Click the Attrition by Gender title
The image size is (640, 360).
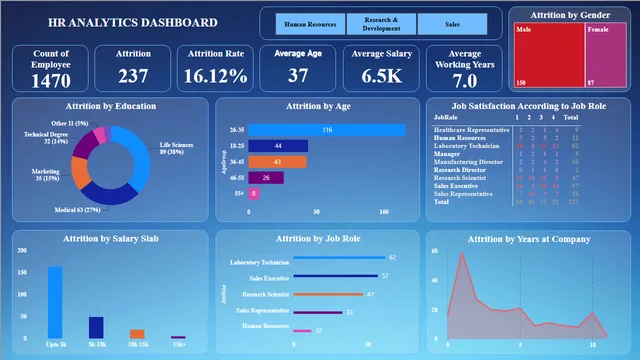pyautogui.click(x=570, y=15)
